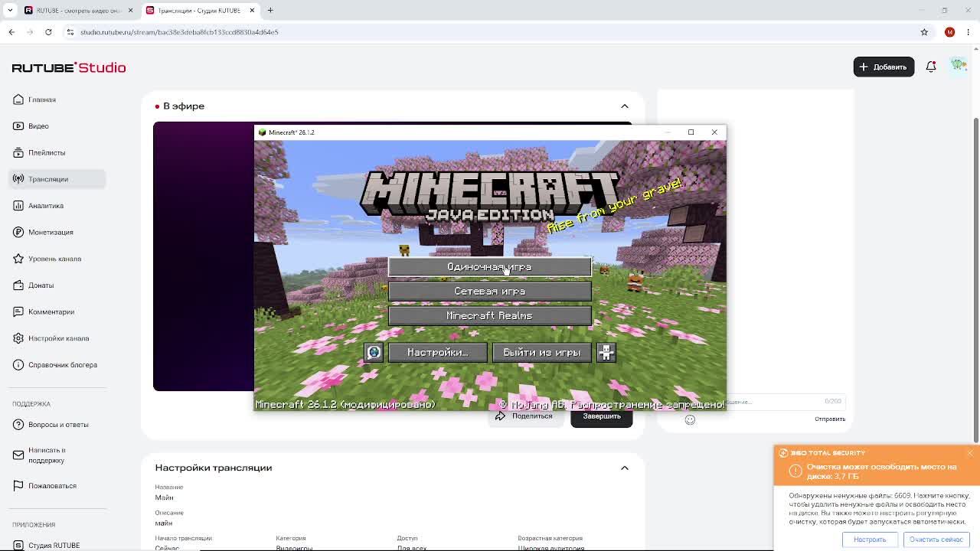Click Отправить to send chat message
This screenshot has width=980, height=551.
pos(830,419)
